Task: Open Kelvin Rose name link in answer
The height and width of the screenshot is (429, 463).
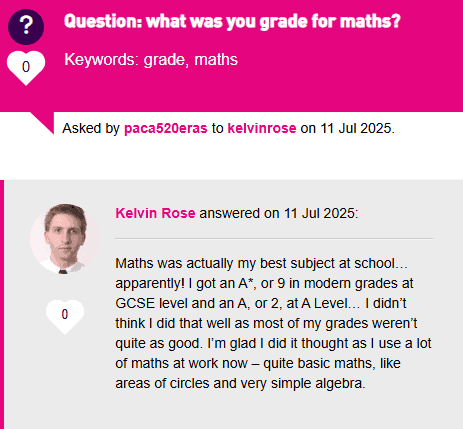Action: pyautogui.click(x=155, y=213)
